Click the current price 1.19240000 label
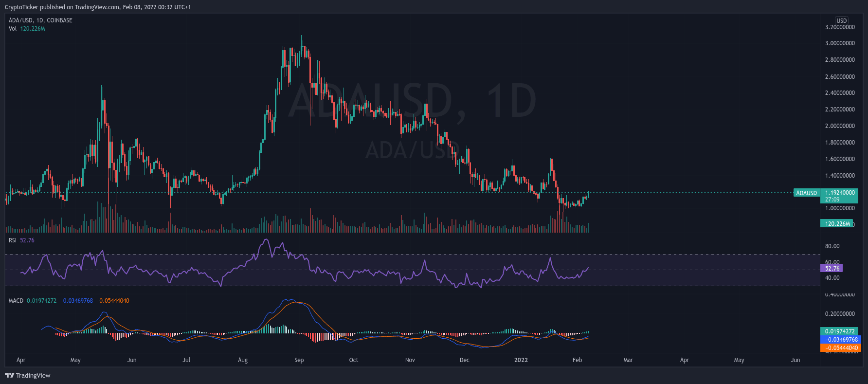The width and height of the screenshot is (868, 384). (840, 193)
